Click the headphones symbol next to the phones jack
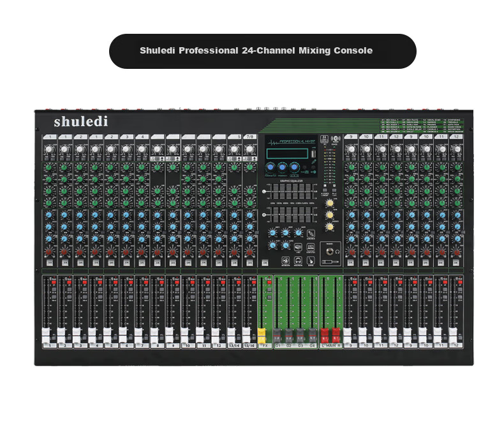Image resolution: width=504 pixels, height=433 pixels. 338,252
